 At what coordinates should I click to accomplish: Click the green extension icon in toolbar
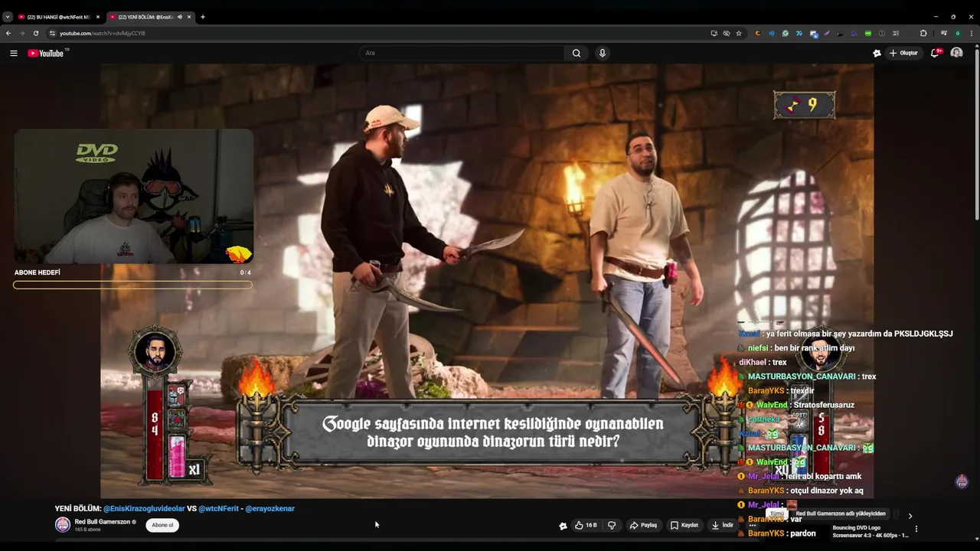[x=868, y=33]
